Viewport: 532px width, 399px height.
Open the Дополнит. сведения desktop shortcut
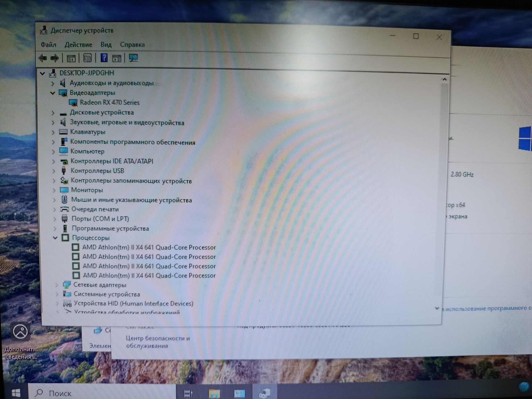20,341
